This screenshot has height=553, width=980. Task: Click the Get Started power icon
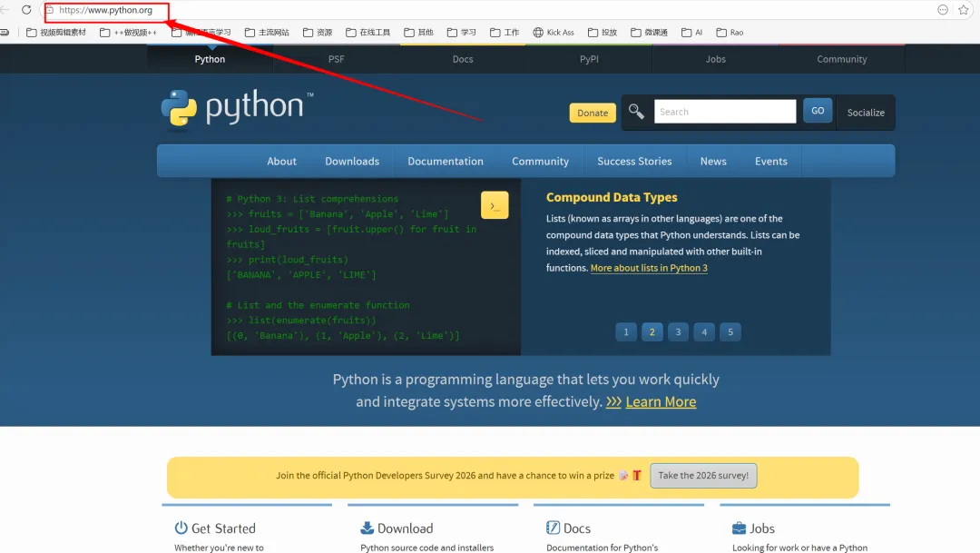(x=181, y=528)
